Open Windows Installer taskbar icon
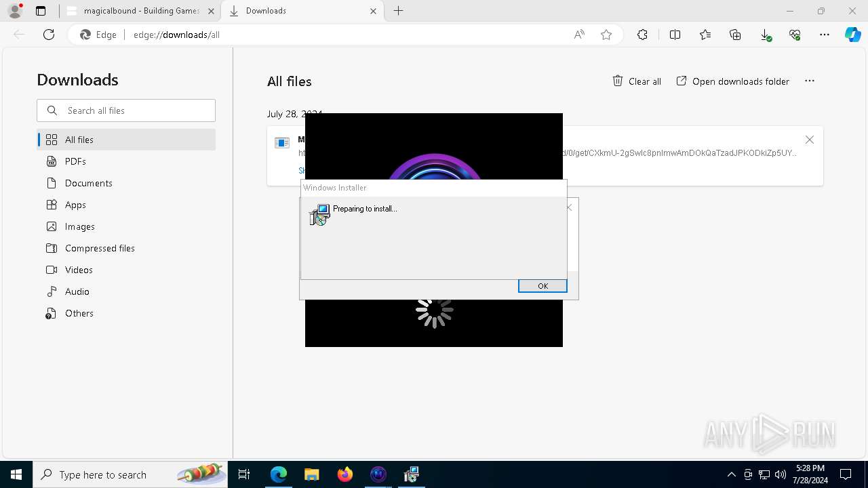868x488 pixels. (411, 474)
